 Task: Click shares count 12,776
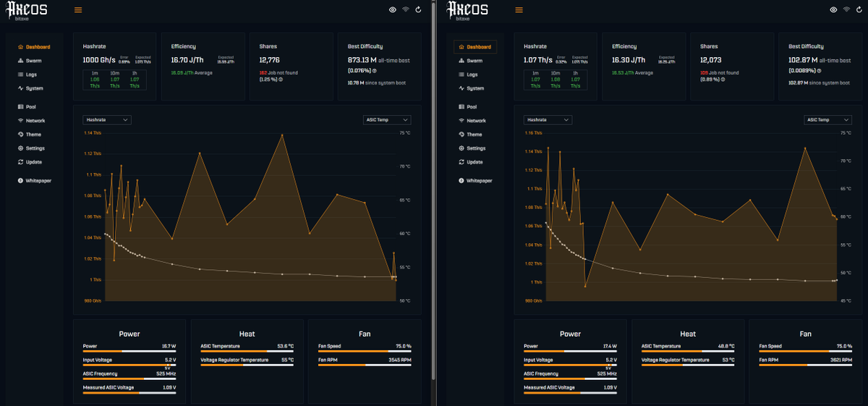(x=269, y=61)
